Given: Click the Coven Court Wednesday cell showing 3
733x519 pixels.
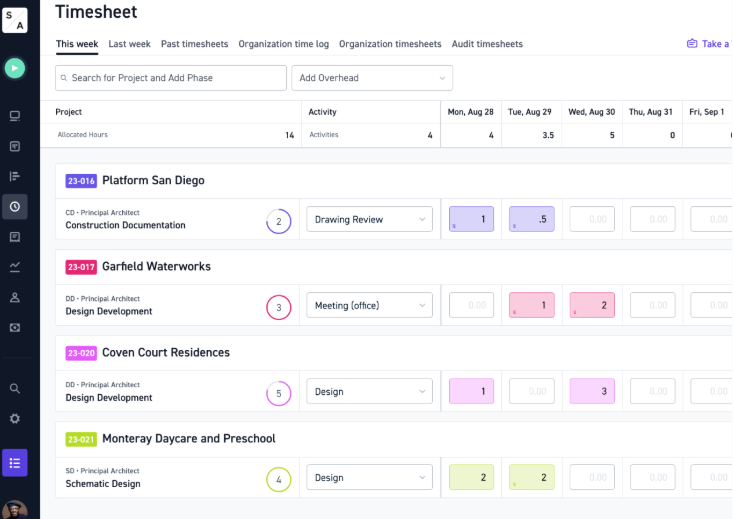Looking at the screenshot, I should tap(592, 391).
